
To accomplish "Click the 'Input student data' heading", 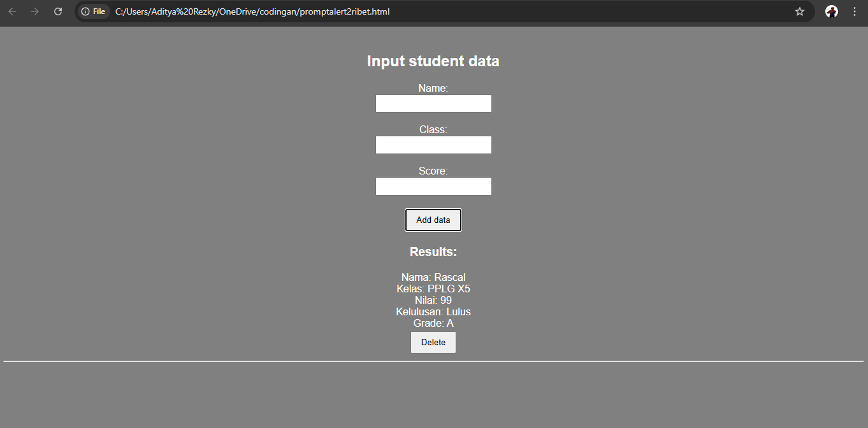I will point(433,61).
